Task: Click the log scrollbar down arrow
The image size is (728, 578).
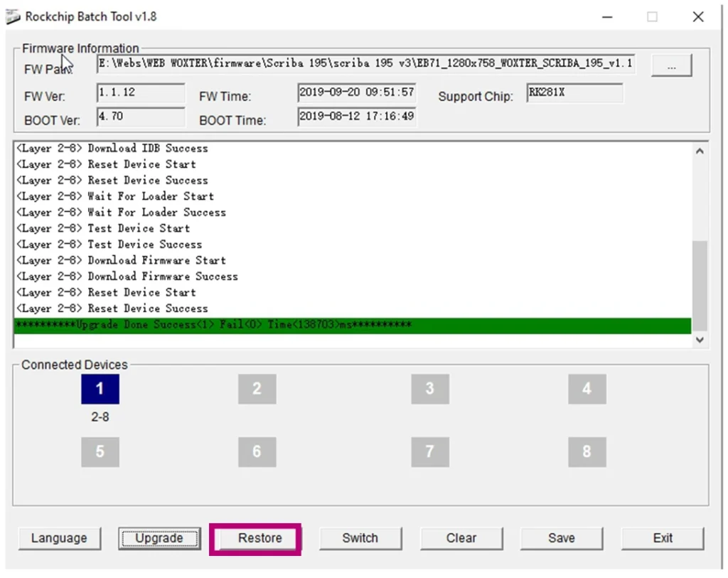Action: coord(700,340)
